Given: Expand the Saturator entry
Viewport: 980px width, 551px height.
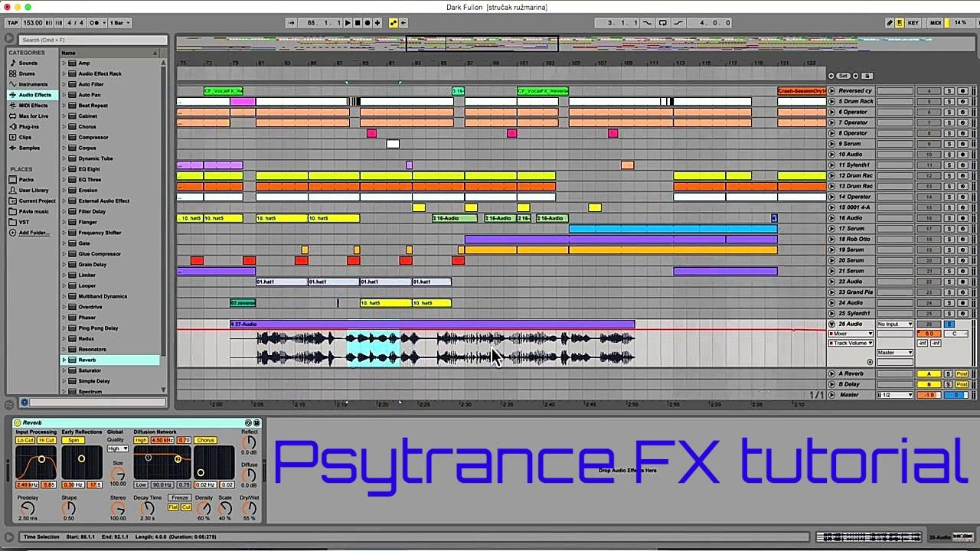Looking at the screenshot, I should [64, 370].
